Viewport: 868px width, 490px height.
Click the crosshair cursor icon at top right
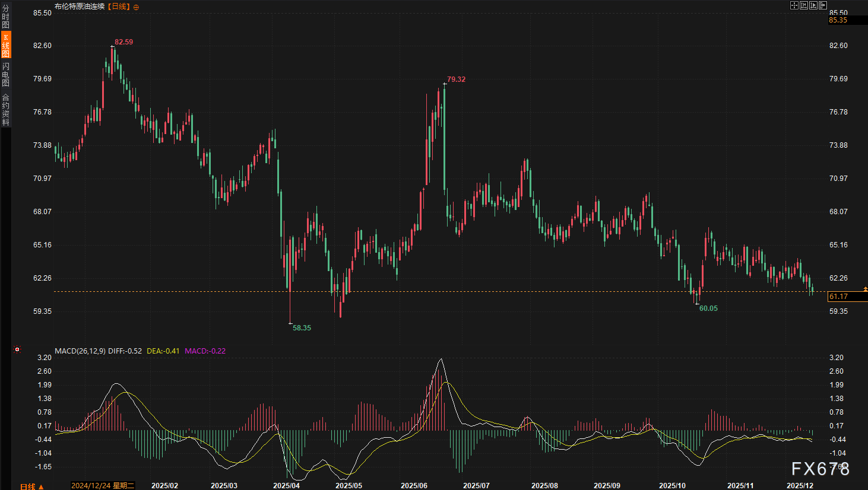(794, 5)
